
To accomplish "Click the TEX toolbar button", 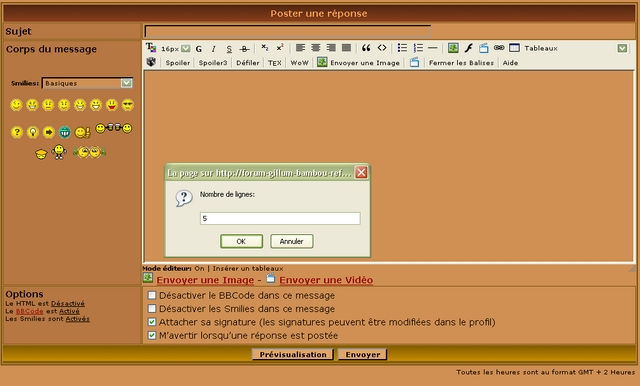I will pyautogui.click(x=275, y=63).
